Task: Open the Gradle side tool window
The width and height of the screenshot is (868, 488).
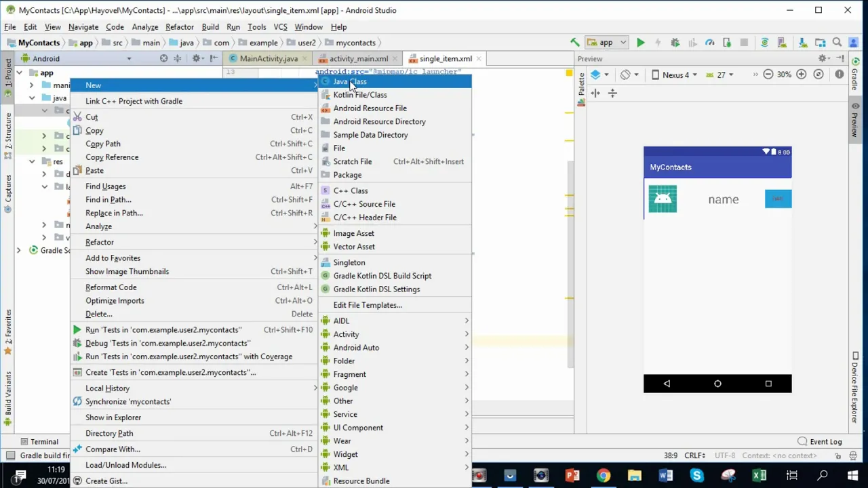Action: [x=855, y=75]
